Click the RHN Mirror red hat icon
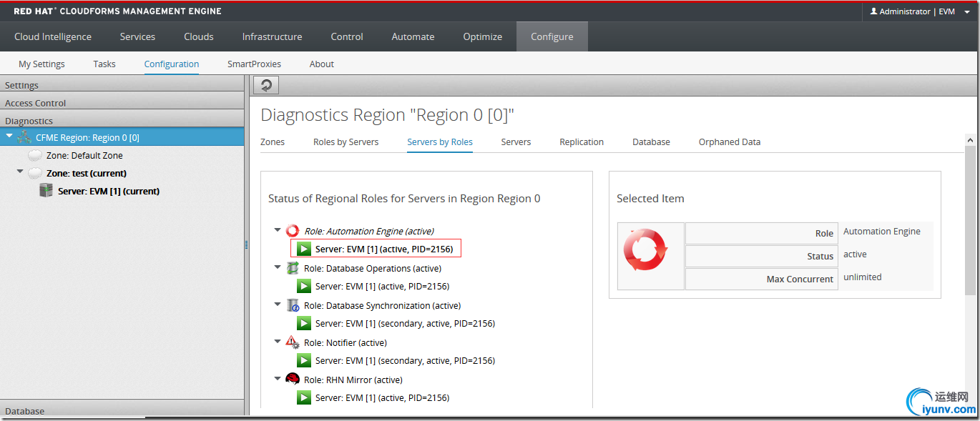This screenshot has height=421, width=980. (x=292, y=380)
